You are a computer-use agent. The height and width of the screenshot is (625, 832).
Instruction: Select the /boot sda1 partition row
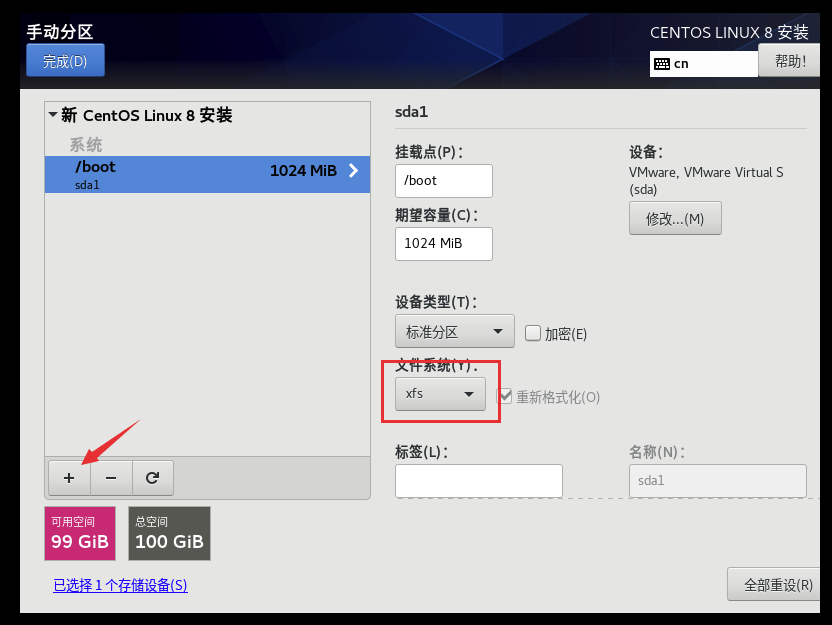(207, 174)
